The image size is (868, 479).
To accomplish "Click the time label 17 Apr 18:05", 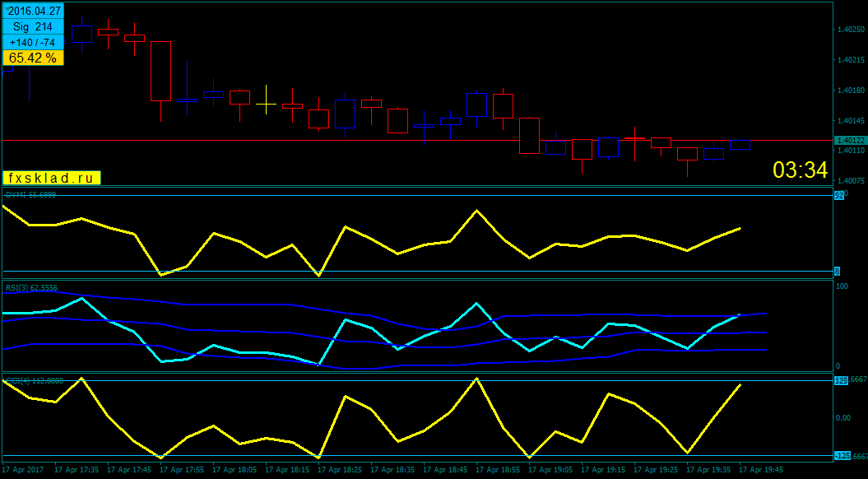I will pos(235,470).
